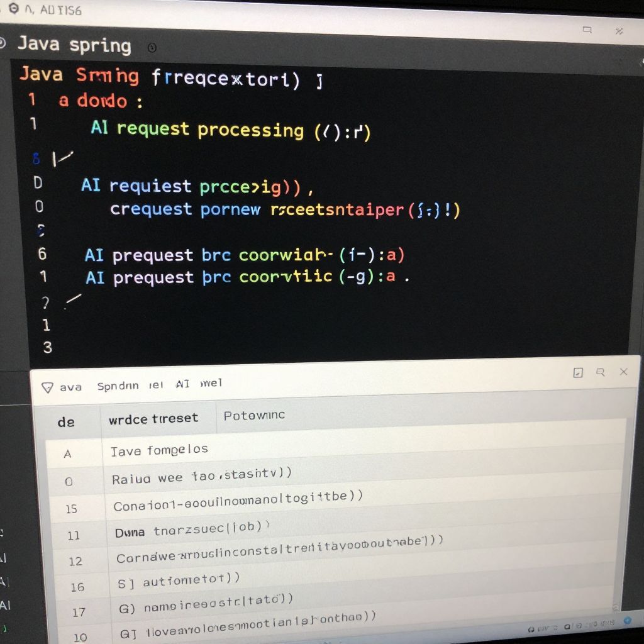Click the 'AD TIS6' window title text
644x644 pixels.
[60, 9]
